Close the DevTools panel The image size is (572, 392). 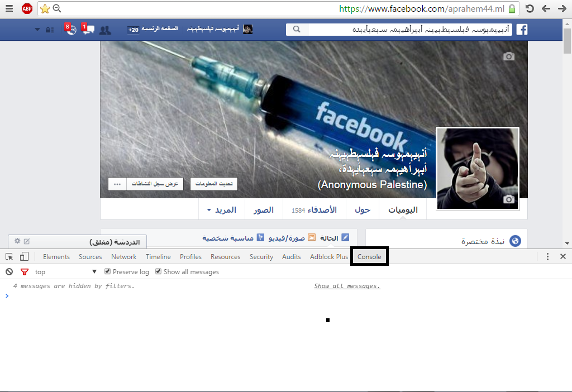(563, 257)
